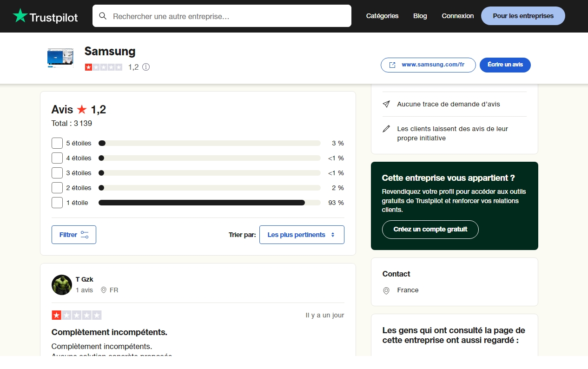Viewport: 588px width, 369px height.
Task: Check the 4 étoiles checkbox
Action: [x=57, y=158]
